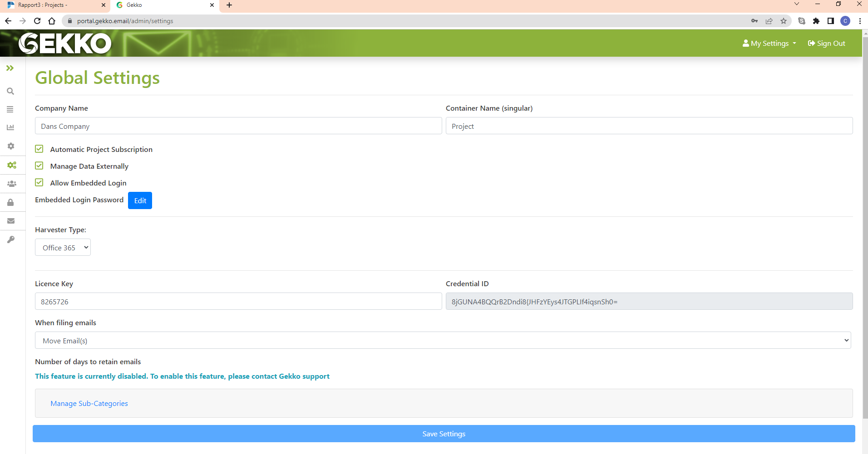Open the search panel in the sidebar

coord(10,91)
